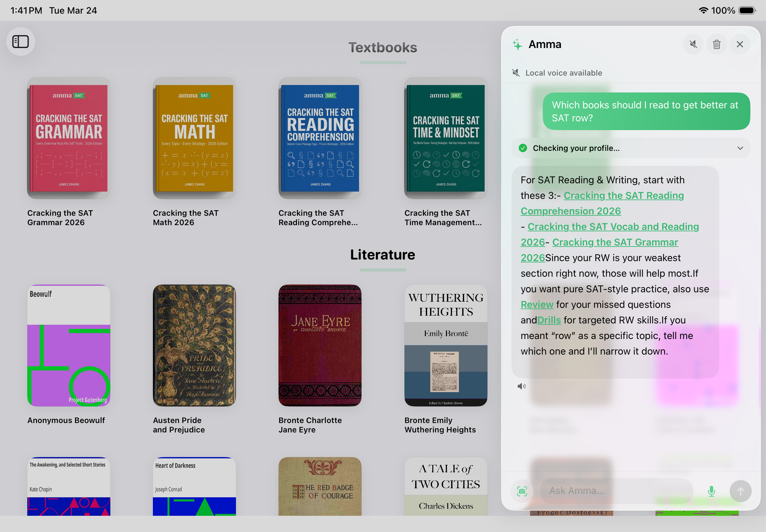Select the Jane Eyre book cover
The height and width of the screenshot is (532, 766).
[320, 346]
